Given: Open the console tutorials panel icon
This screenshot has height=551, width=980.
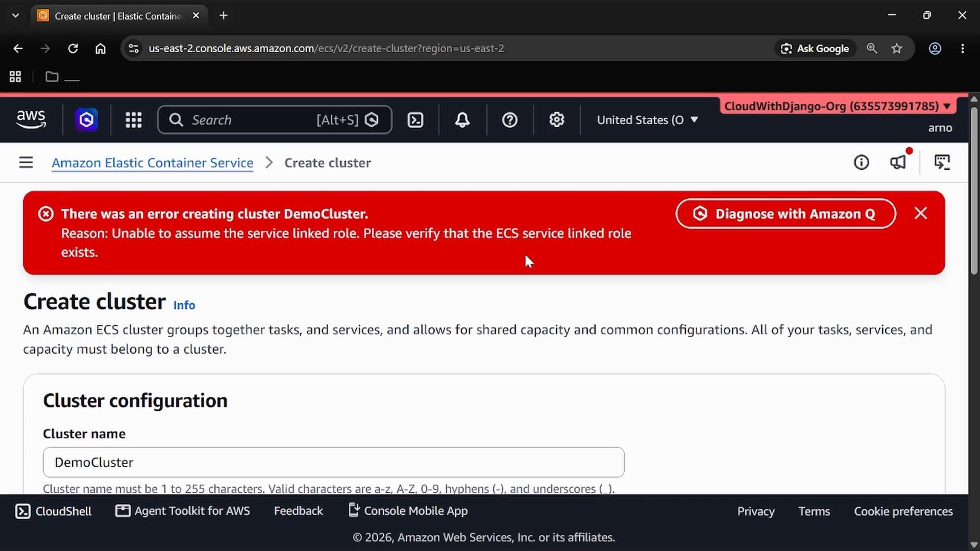Looking at the screenshot, I should coord(942,162).
